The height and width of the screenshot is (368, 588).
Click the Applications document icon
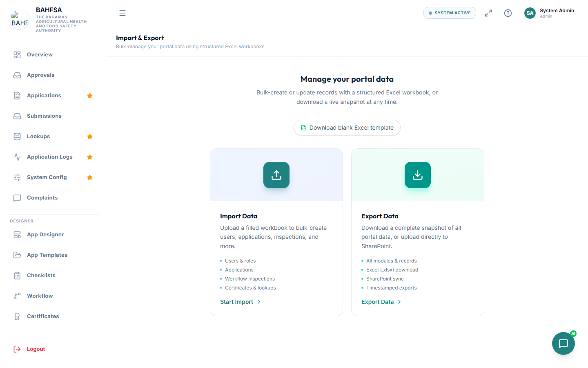[x=17, y=96]
